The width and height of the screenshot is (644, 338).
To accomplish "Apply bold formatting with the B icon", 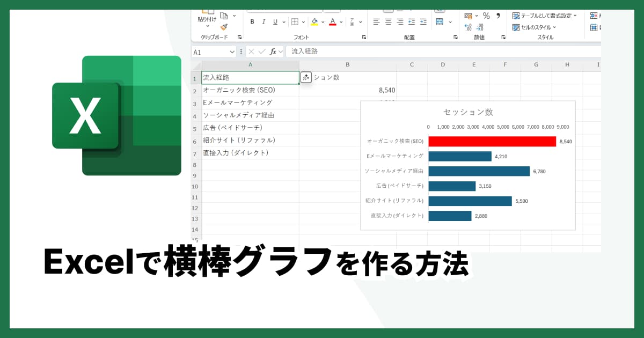I will pos(252,21).
